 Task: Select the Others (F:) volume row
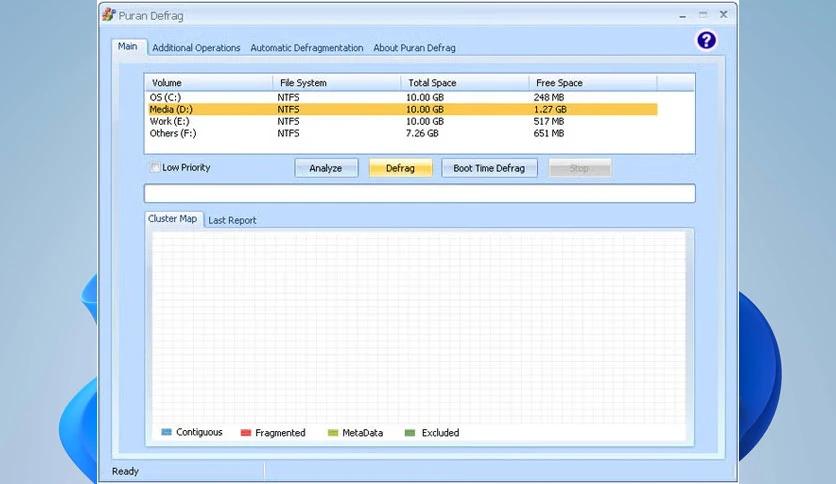click(403, 133)
